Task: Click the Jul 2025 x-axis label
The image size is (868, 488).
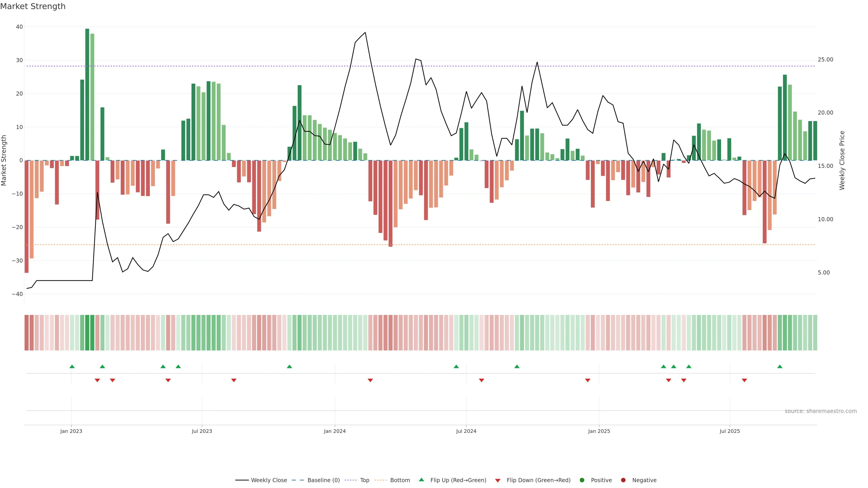Action: [729, 431]
